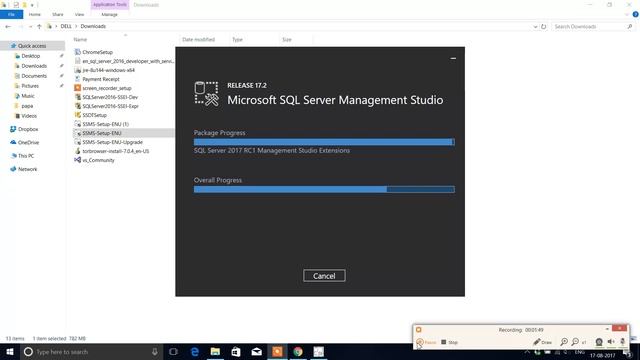Open Task View from taskbar
640x360 pixels.
173,351
